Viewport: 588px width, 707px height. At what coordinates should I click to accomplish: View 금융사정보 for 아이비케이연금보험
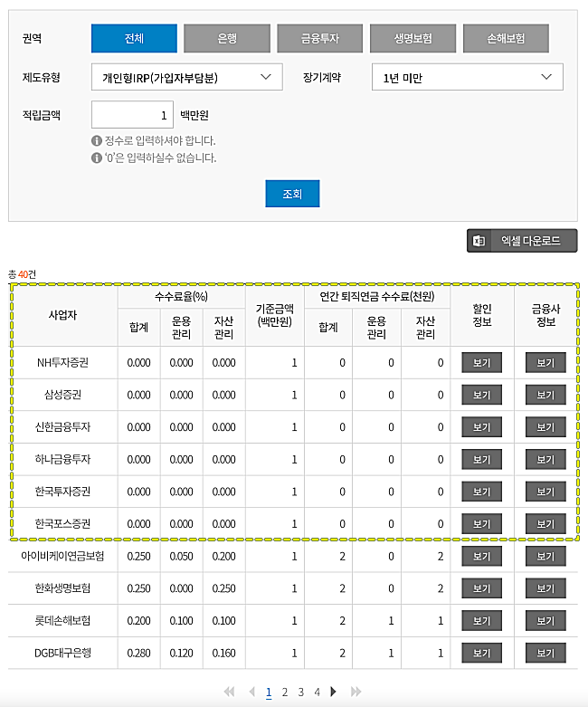(545, 557)
